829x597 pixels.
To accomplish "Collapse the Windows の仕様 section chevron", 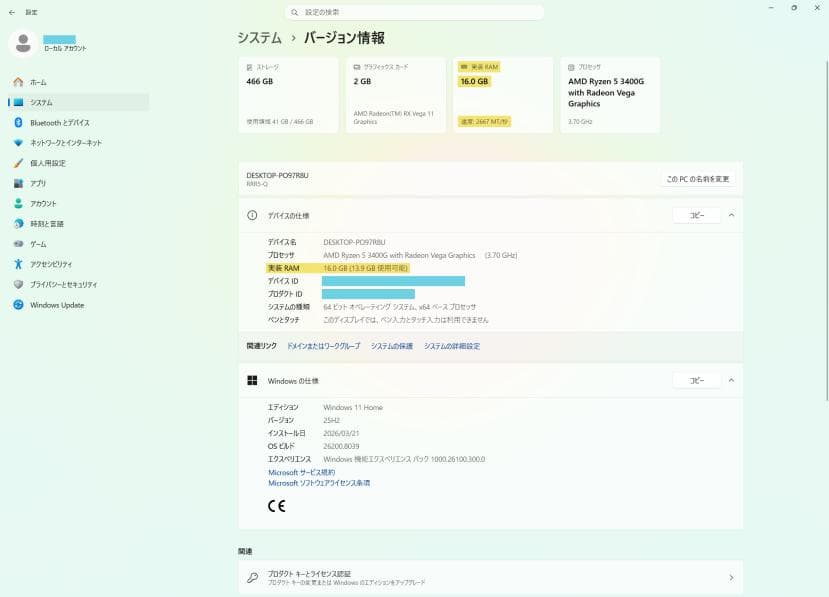I will click(x=731, y=380).
